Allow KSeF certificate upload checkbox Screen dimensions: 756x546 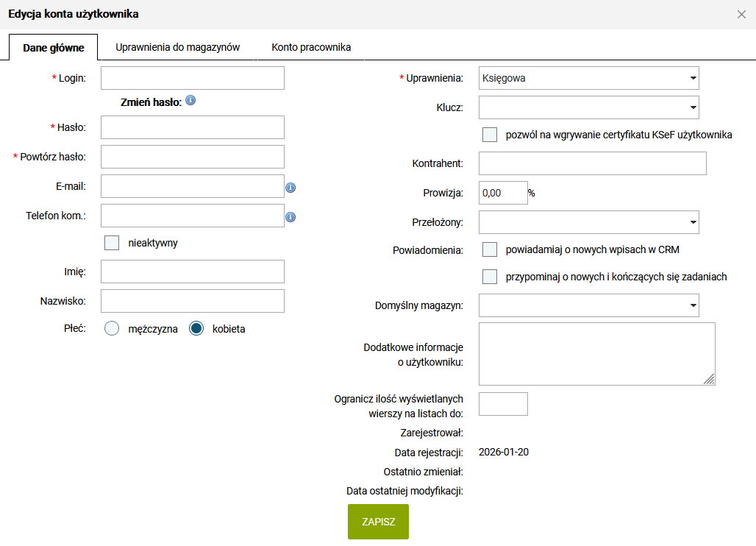pyautogui.click(x=490, y=135)
